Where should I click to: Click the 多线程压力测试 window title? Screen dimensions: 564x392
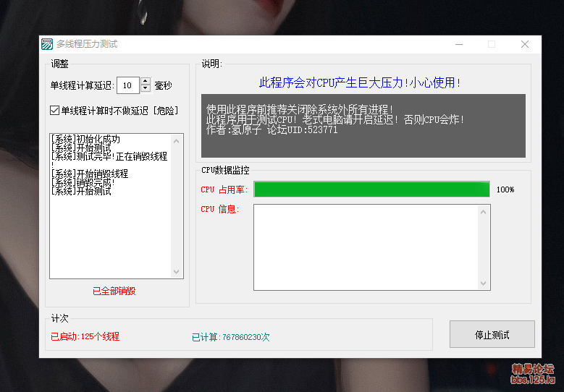87,44
